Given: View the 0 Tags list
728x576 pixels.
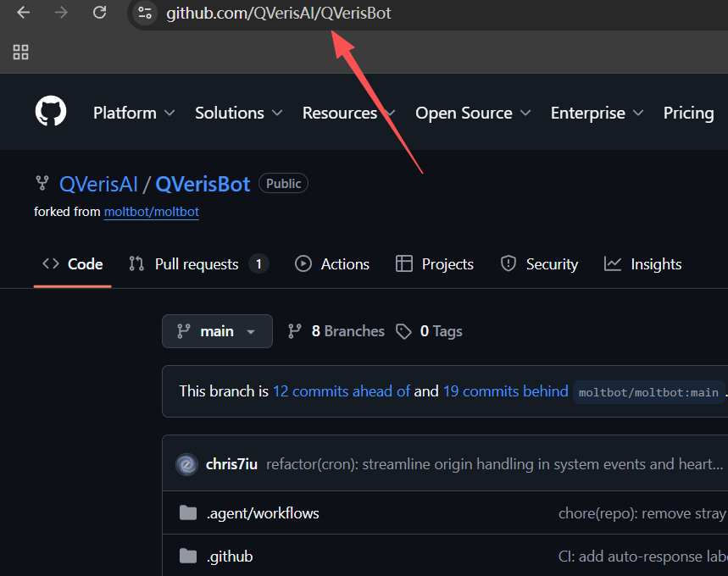Looking at the screenshot, I should click(x=429, y=331).
